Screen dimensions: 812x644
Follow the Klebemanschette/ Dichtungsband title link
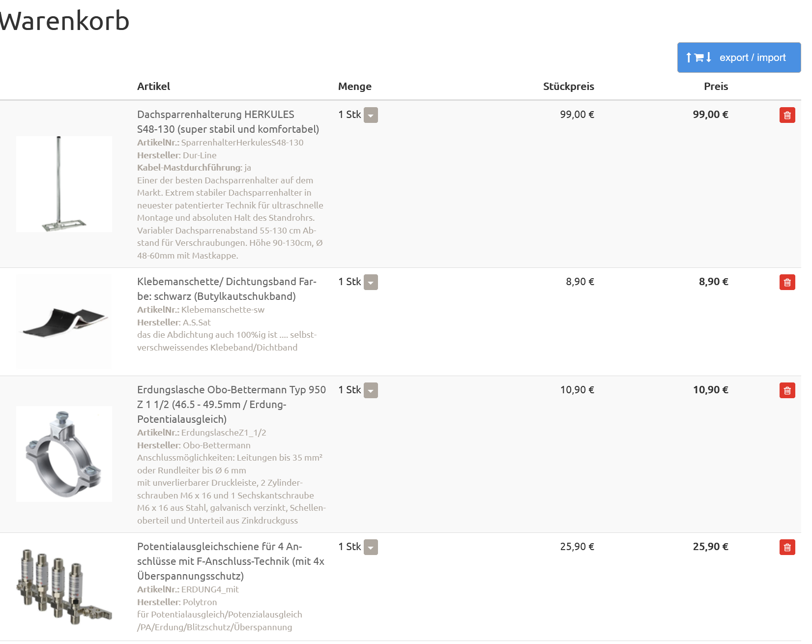click(227, 289)
